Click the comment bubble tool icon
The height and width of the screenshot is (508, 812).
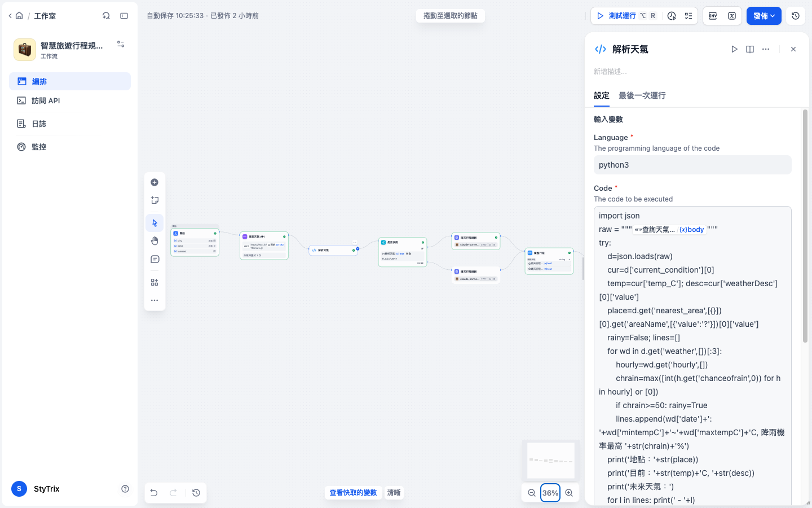[155, 259]
